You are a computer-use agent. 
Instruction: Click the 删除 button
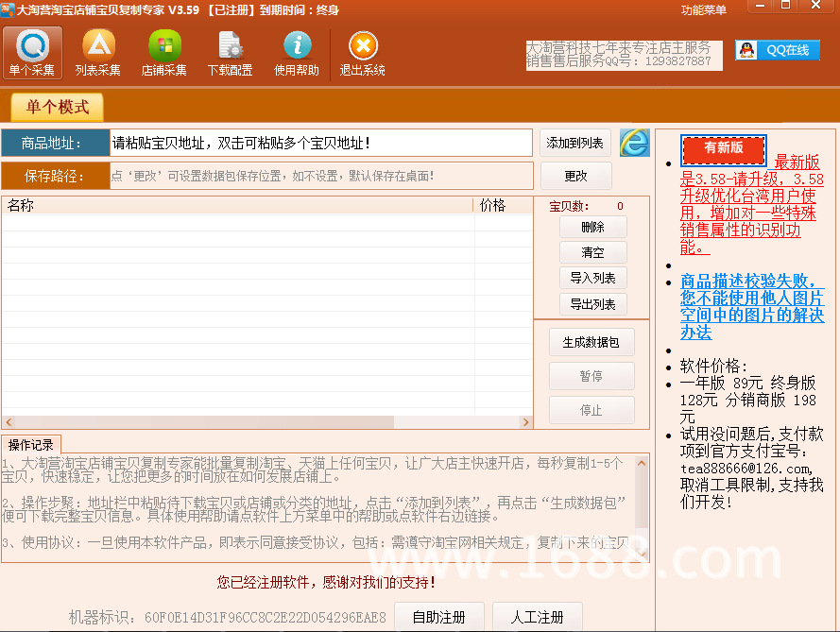(x=593, y=227)
